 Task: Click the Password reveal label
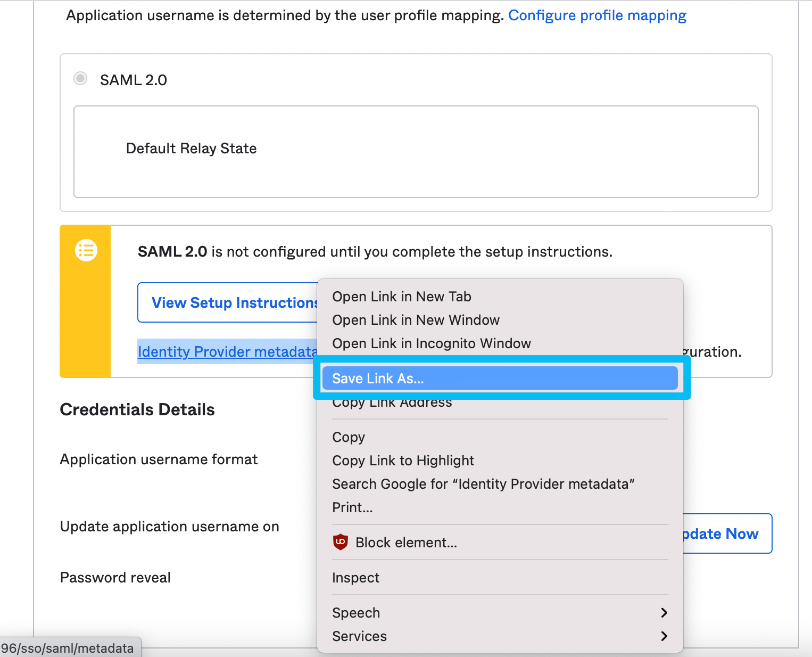click(115, 578)
